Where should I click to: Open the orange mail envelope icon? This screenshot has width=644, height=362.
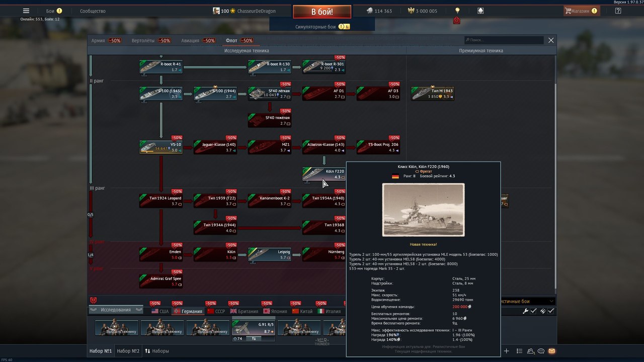[x=551, y=351]
